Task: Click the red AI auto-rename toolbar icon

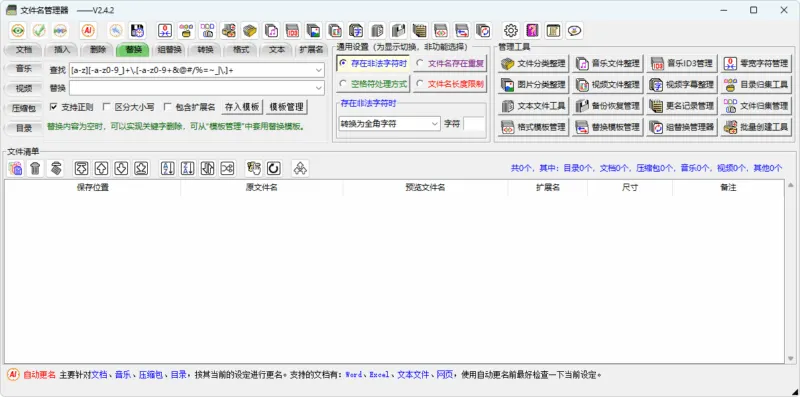Action: (x=88, y=31)
